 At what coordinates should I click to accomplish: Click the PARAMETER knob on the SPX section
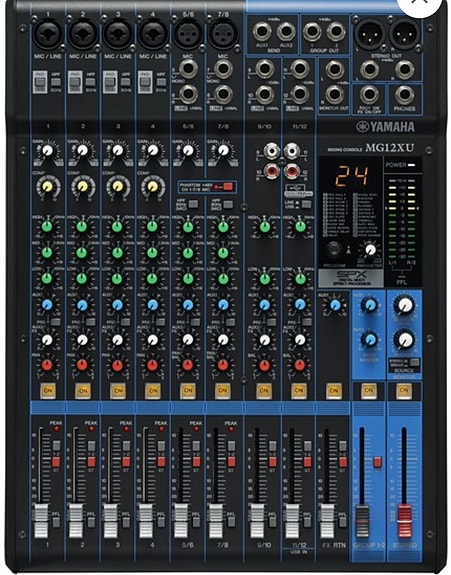point(370,250)
